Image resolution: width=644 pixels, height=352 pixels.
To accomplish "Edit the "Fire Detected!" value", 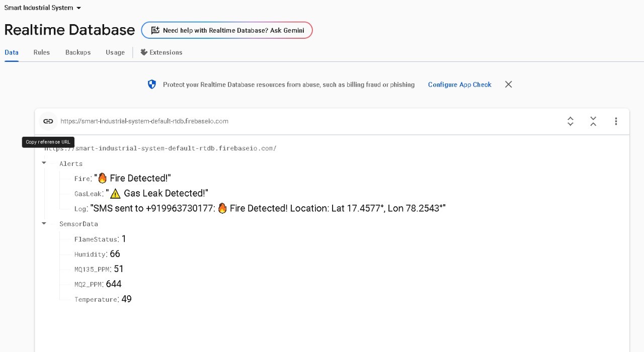I will 132,178.
